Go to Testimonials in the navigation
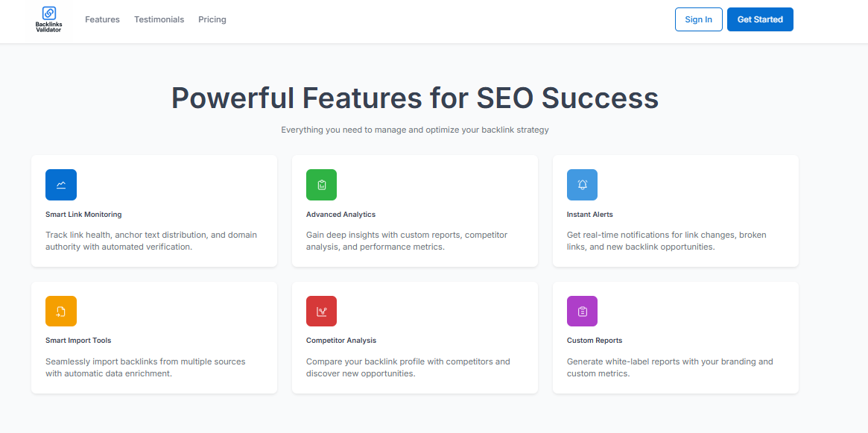The width and height of the screenshot is (868, 433). pyautogui.click(x=159, y=19)
